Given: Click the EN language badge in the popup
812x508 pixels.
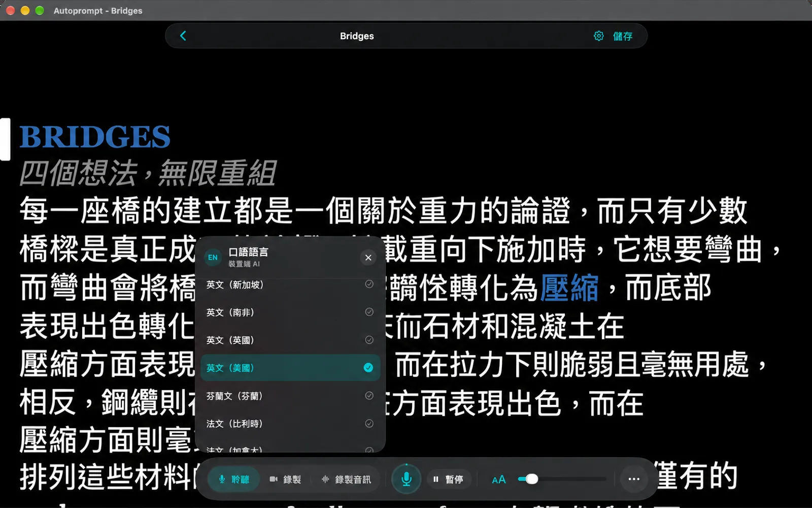Looking at the screenshot, I should tap(213, 258).
